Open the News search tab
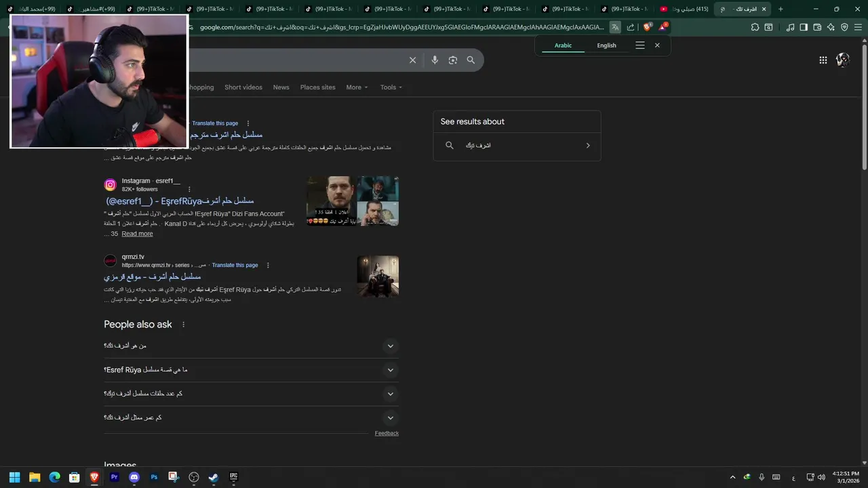The image size is (868, 488). [281, 87]
